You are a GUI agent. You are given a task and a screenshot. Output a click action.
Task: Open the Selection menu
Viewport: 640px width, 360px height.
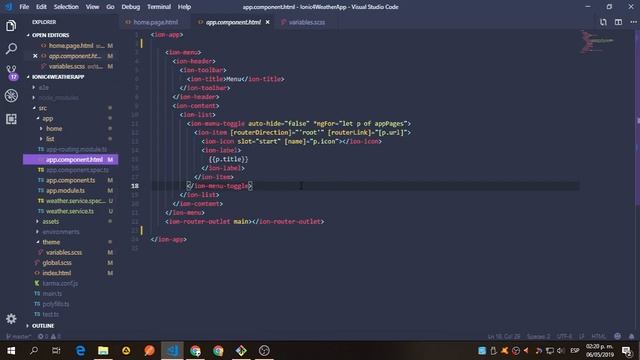(66, 7)
